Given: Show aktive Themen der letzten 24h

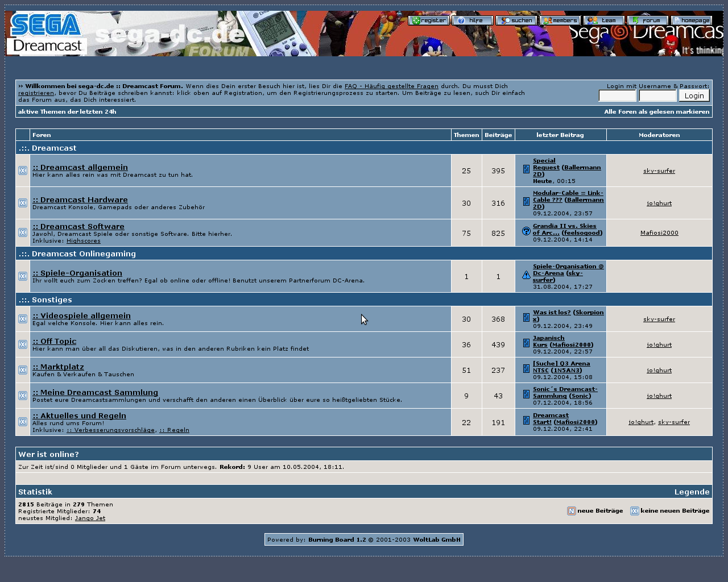Looking at the screenshot, I should tap(67, 112).
